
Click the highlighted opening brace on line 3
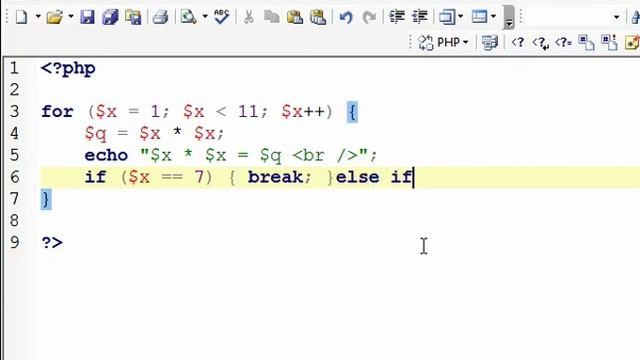pyautogui.click(x=352, y=112)
